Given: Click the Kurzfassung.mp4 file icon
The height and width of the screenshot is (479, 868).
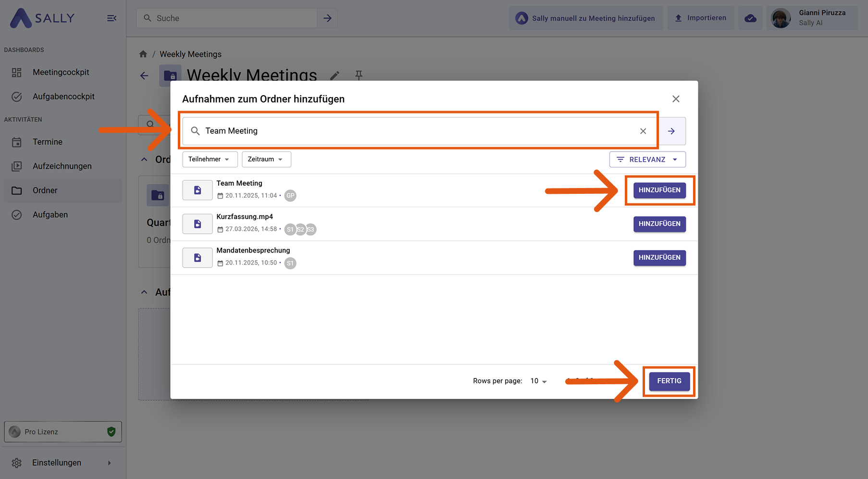Looking at the screenshot, I should [198, 224].
